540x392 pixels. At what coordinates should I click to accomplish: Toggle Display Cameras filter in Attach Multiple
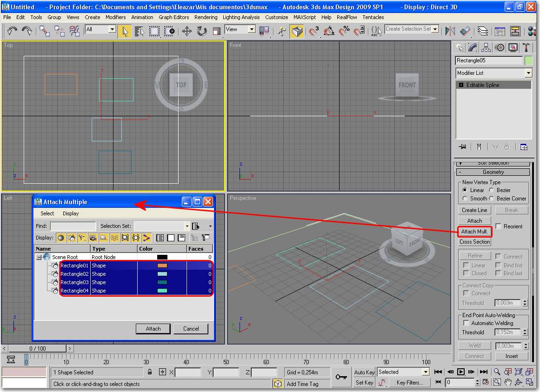(93, 238)
